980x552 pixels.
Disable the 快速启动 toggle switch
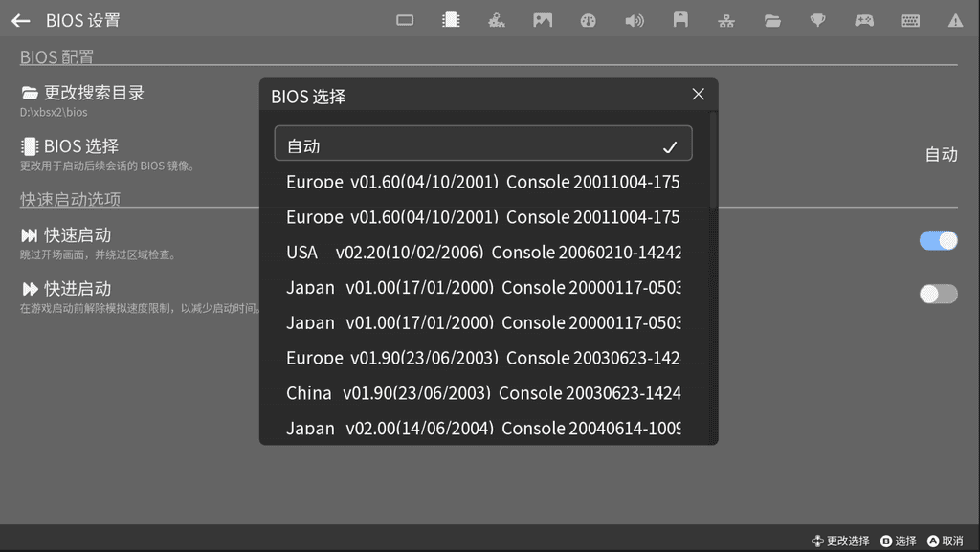coord(938,240)
